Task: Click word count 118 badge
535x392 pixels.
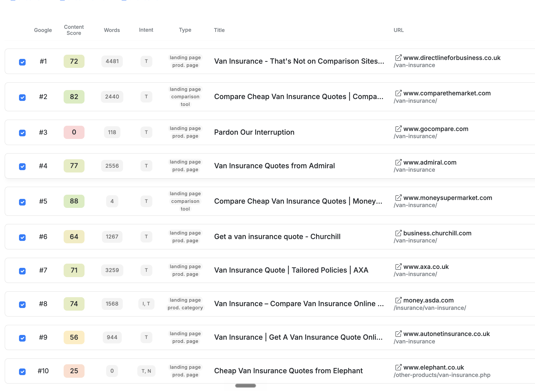Action: tap(112, 132)
